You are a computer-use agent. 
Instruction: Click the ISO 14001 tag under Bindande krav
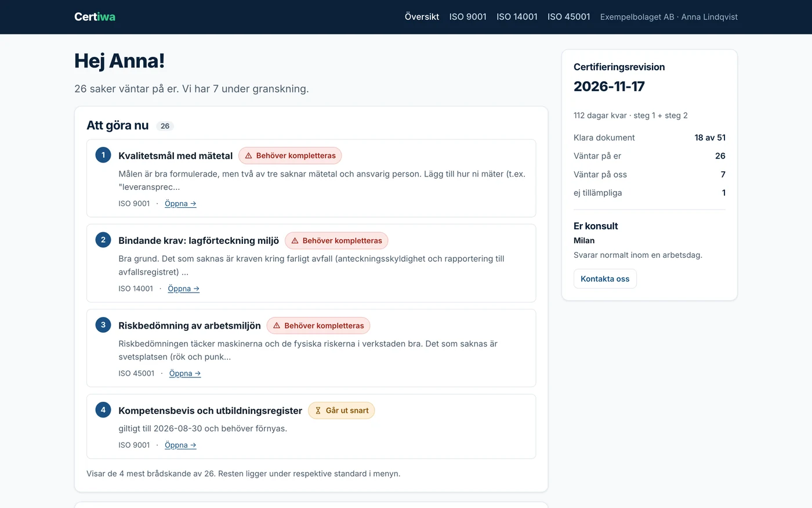(x=136, y=289)
